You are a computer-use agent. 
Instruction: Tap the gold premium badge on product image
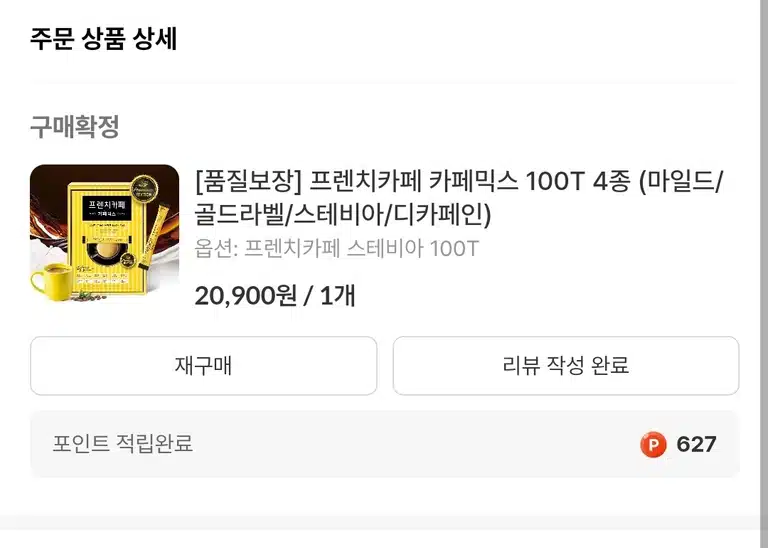(144, 189)
